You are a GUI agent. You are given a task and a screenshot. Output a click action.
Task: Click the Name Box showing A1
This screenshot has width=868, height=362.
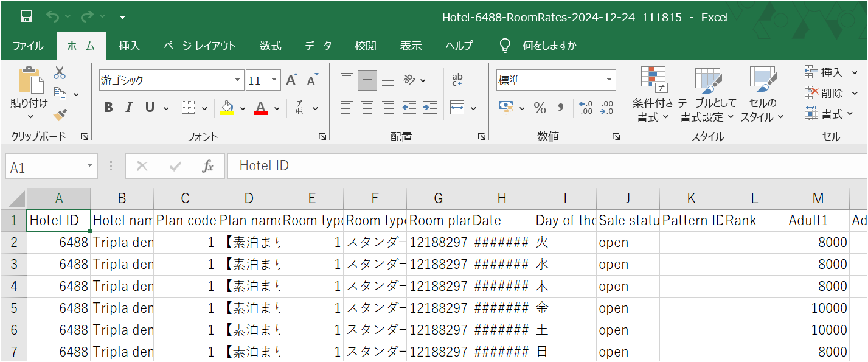(51, 167)
